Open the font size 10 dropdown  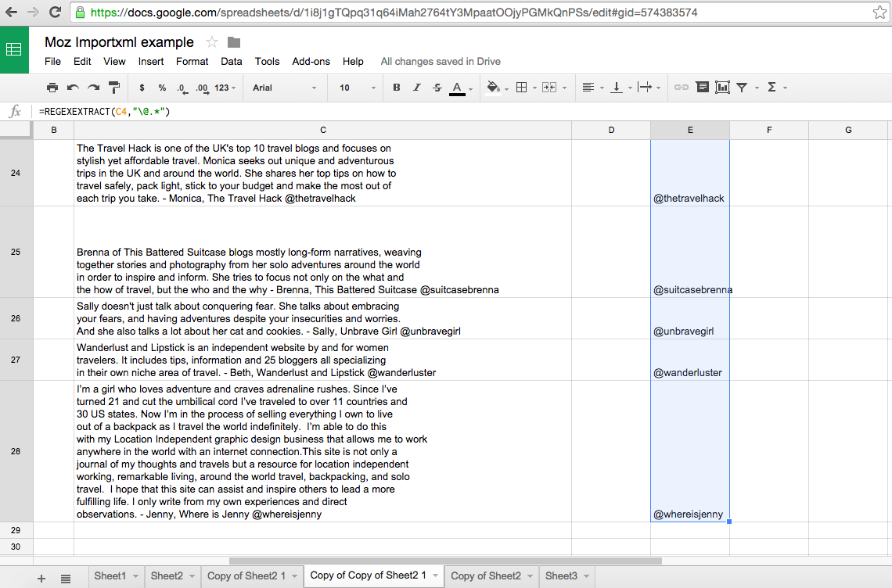pyautogui.click(x=358, y=88)
